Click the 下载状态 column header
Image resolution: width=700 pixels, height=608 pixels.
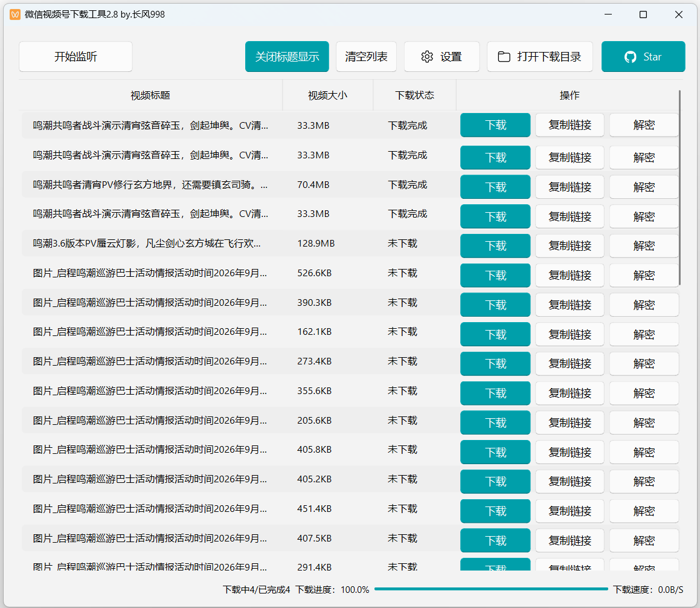click(x=415, y=95)
